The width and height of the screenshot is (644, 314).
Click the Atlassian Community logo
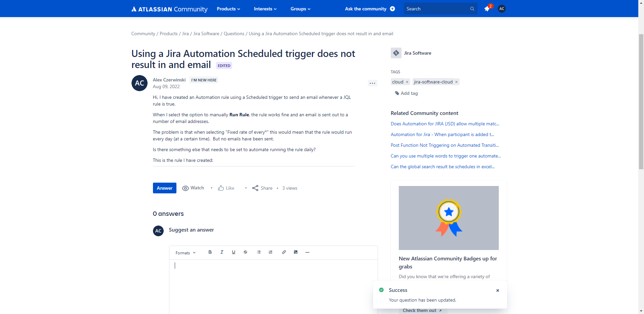pyautogui.click(x=169, y=9)
